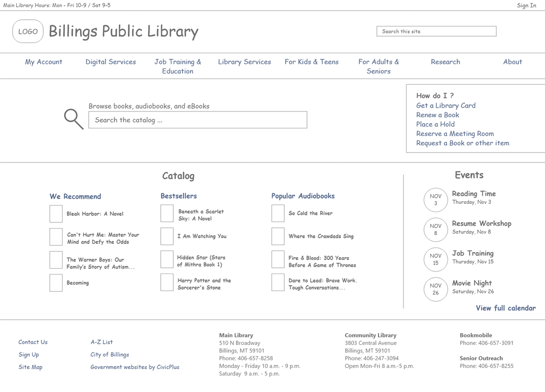Open the Where the Crawdads Sing cover thumbnail
Image resolution: width=545 pixels, height=392 pixels.
[x=278, y=237]
